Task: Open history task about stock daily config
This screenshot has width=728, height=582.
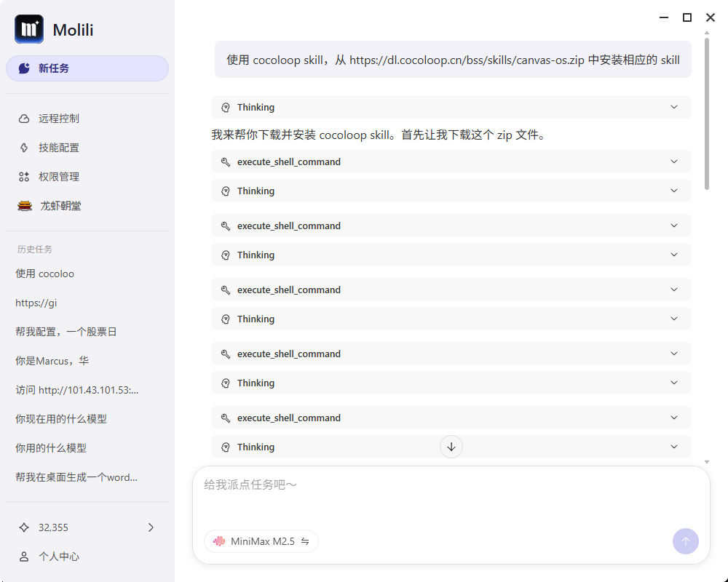Action: tap(66, 332)
